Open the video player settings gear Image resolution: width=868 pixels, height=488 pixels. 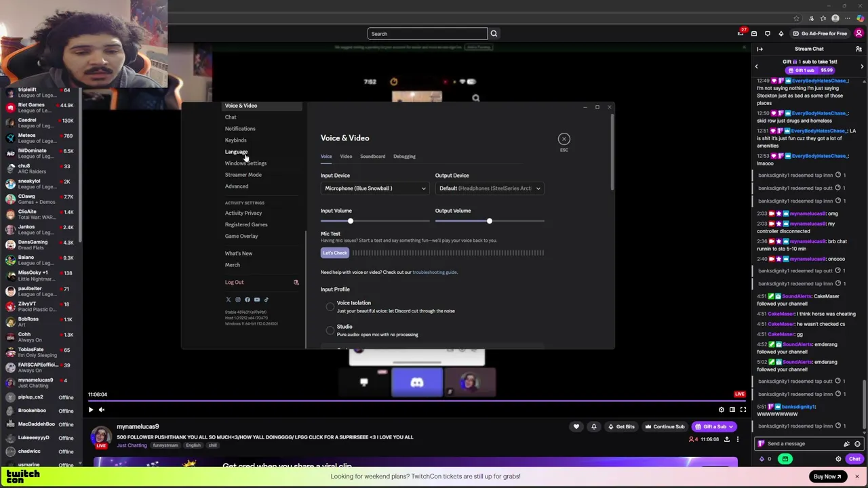click(x=721, y=409)
